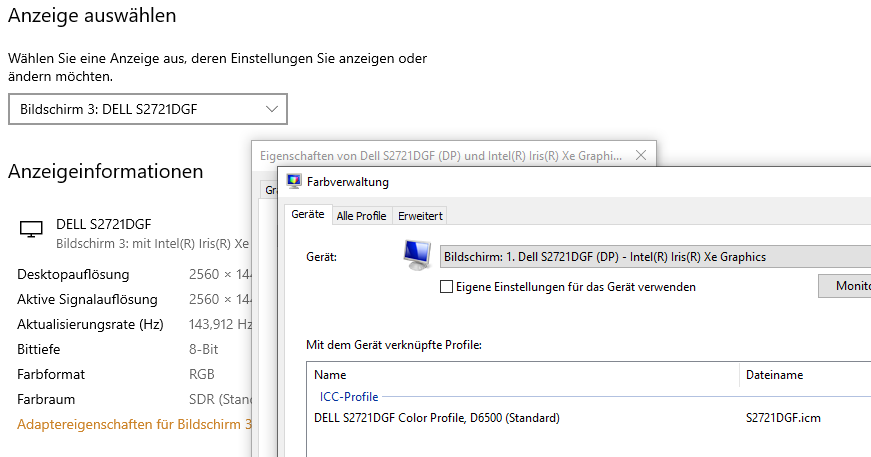Click the partially hidden tab in the Eigenschaften window
Viewport: 871px width, 457px height.
pyautogui.click(x=269, y=189)
